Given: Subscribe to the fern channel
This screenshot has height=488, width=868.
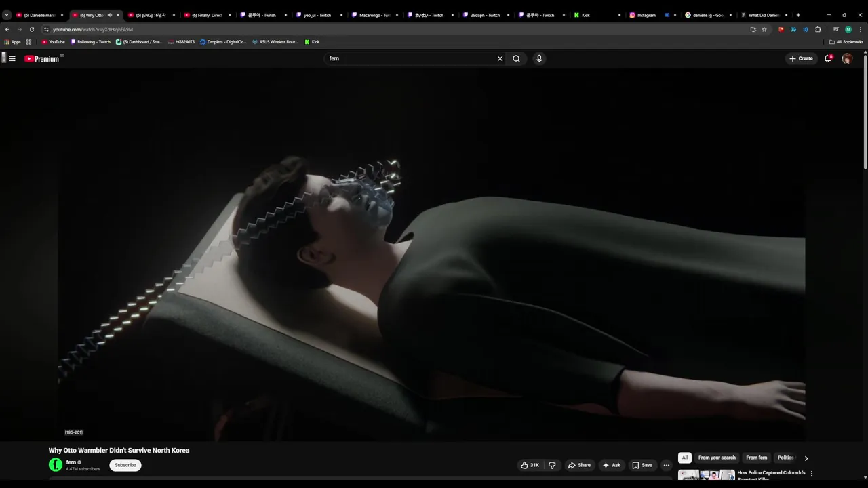Looking at the screenshot, I should (x=125, y=465).
